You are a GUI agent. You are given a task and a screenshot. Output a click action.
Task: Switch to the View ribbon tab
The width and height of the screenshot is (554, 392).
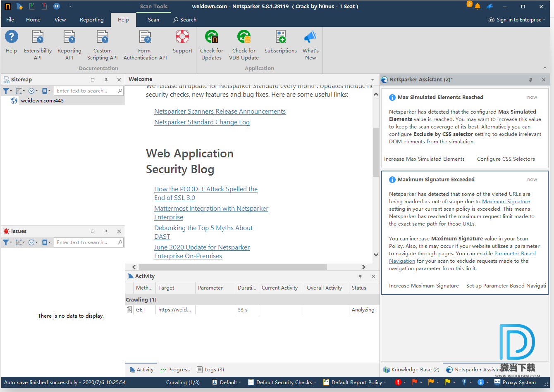pos(60,20)
